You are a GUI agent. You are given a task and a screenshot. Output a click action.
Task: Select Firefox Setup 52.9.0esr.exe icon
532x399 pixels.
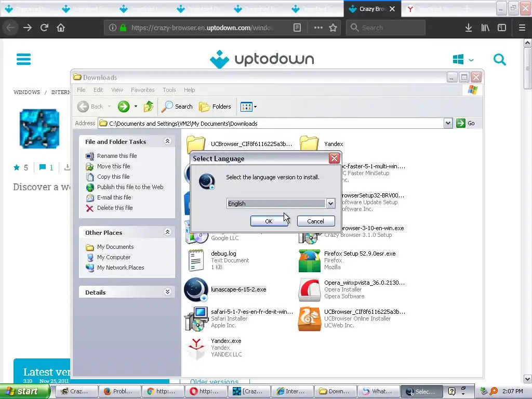[x=309, y=261]
